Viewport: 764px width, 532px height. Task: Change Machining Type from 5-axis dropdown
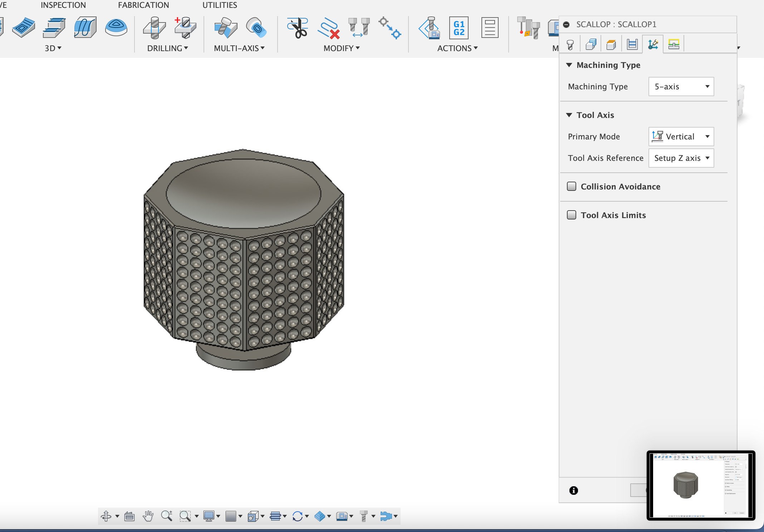pos(681,87)
